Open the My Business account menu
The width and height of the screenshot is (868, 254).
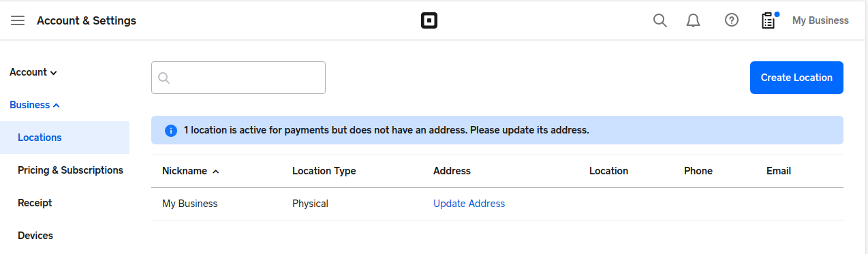[x=820, y=20]
